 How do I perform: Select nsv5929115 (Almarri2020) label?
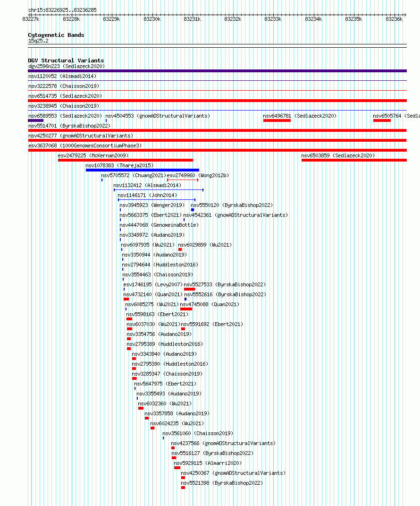pyautogui.click(x=208, y=463)
